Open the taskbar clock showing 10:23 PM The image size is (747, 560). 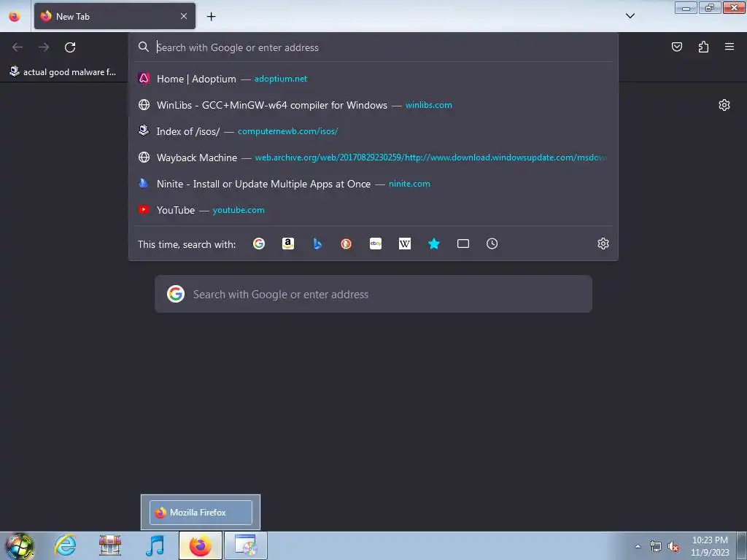[710, 546]
